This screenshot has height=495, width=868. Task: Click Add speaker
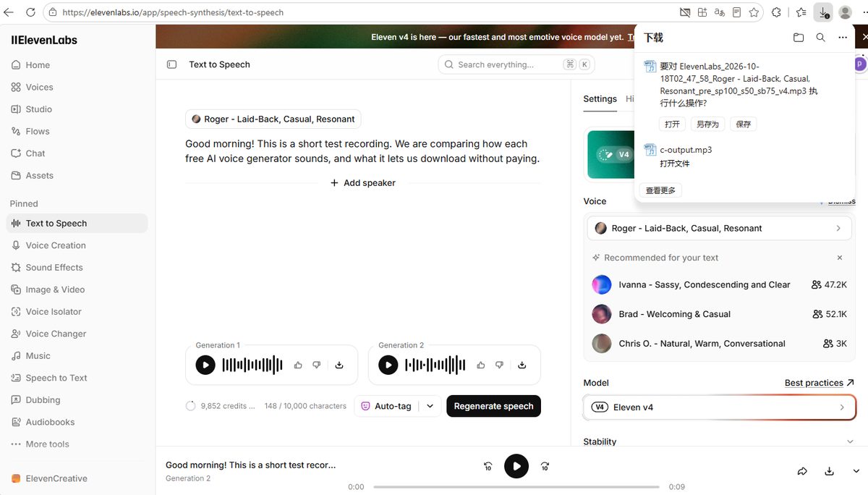pyautogui.click(x=363, y=183)
